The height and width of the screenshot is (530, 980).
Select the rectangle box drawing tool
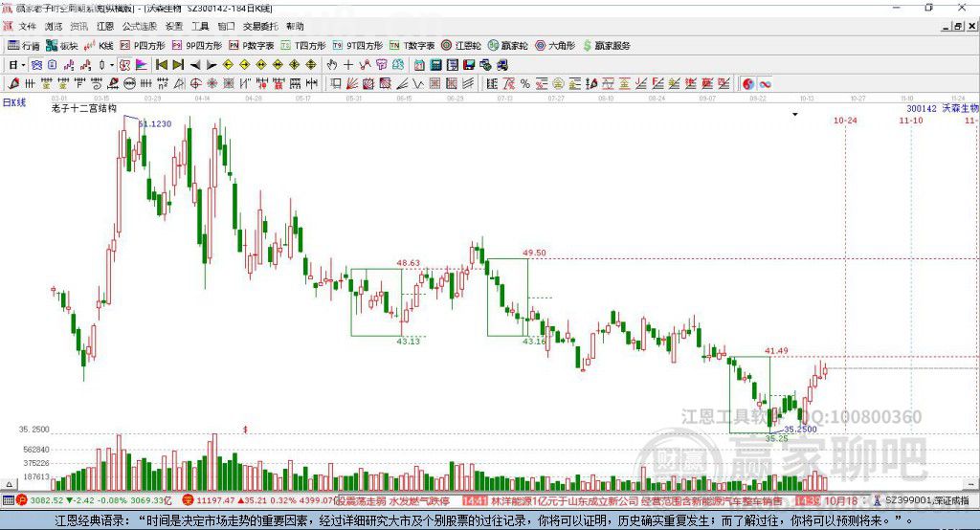[335, 84]
